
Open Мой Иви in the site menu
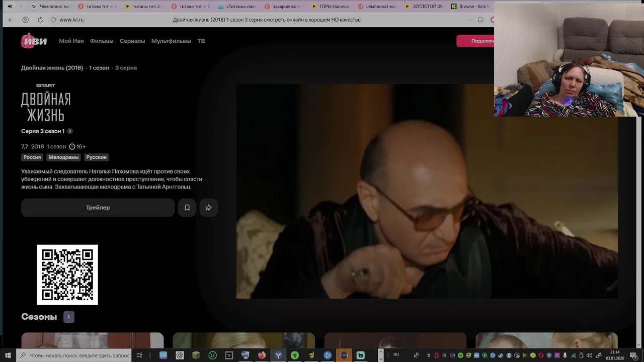coord(71,41)
